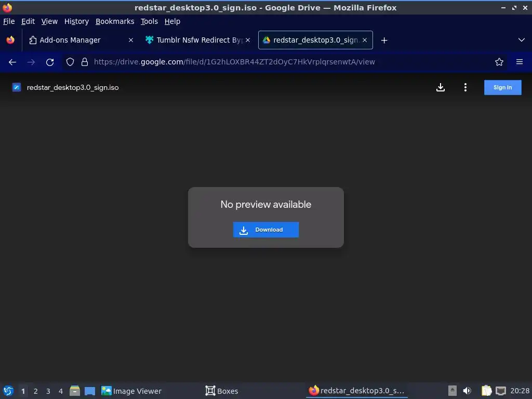532x399 pixels.
Task: Select the redstar_desktop3.0_sign Google Drive tab
Action: 315,40
